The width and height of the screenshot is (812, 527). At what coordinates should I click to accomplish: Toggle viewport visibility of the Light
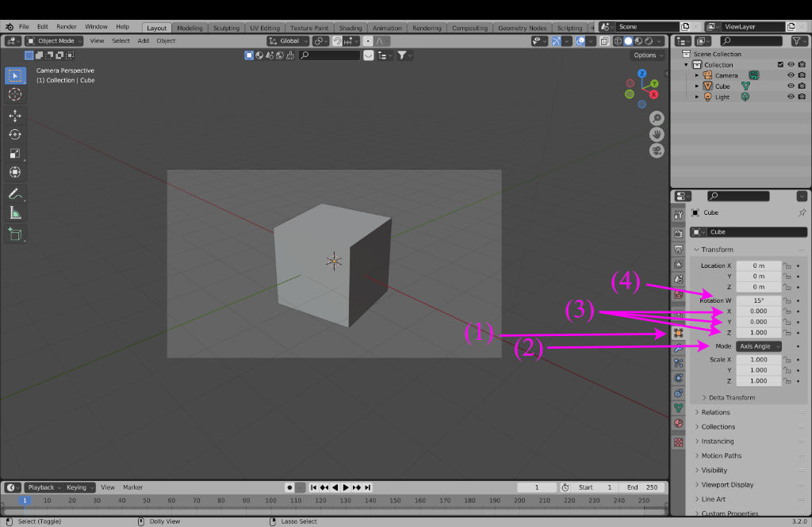click(791, 97)
